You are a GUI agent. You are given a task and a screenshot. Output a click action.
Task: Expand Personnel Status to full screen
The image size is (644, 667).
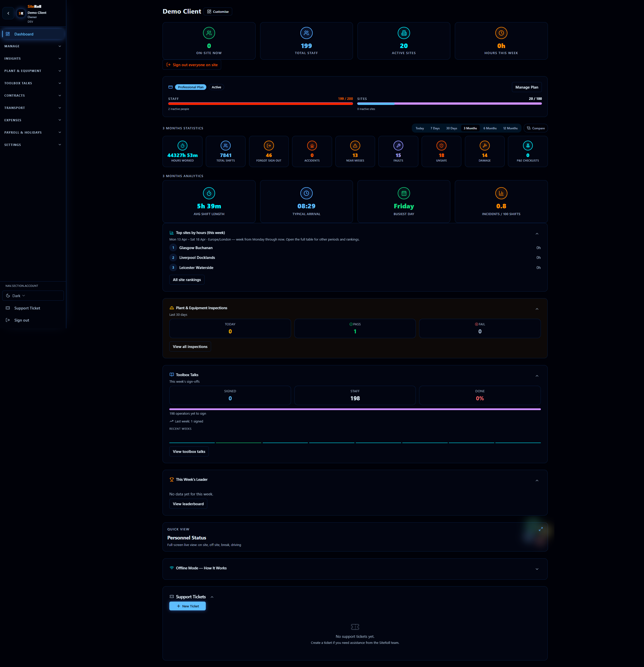(540, 529)
